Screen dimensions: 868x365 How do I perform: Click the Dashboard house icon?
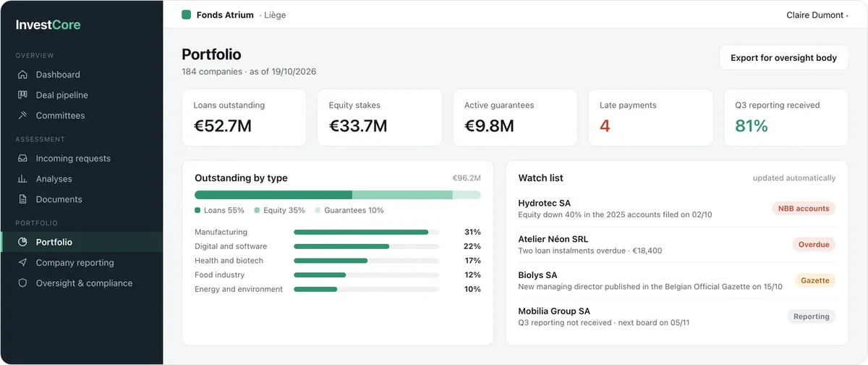(x=22, y=75)
